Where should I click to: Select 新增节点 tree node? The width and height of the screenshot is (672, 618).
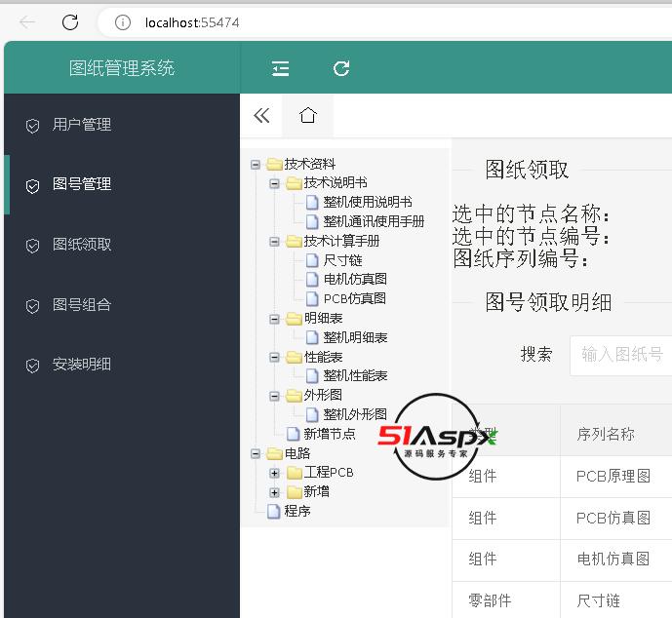pyautogui.click(x=330, y=434)
